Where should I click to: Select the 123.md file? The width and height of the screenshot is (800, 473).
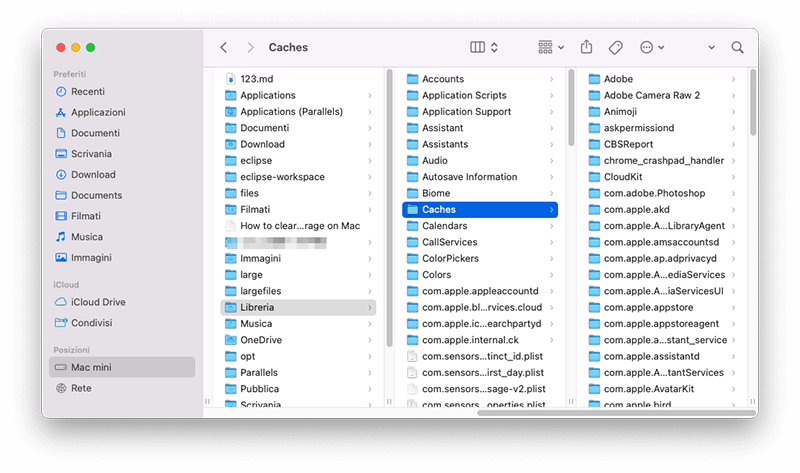click(x=298, y=79)
